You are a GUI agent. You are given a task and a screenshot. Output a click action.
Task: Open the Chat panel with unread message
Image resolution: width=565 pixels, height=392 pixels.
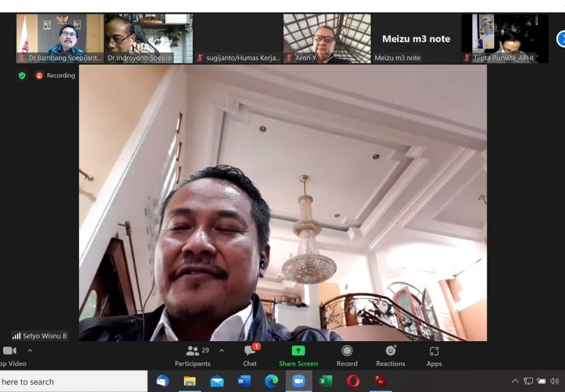(x=250, y=356)
